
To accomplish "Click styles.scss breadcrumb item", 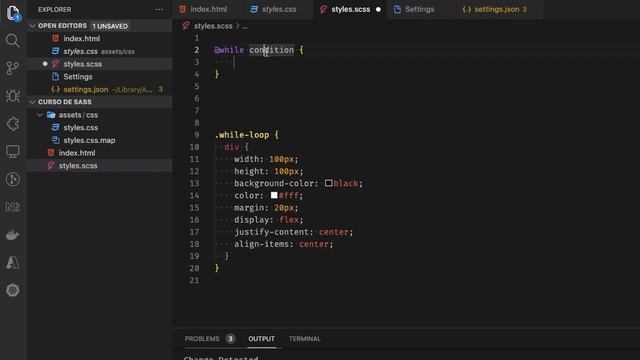I will (213, 26).
